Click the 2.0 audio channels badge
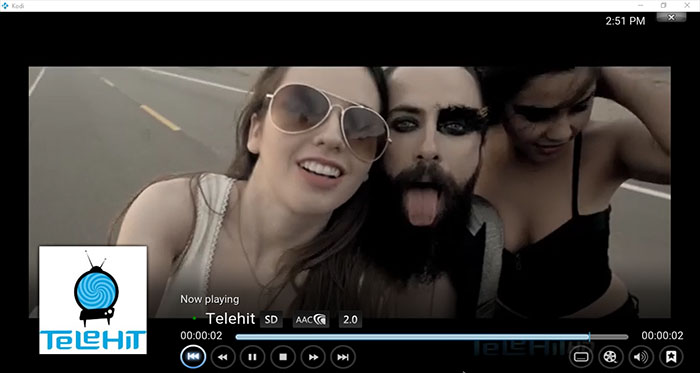The width and height of the screenshot is (700, 373). tap(350, 319)
